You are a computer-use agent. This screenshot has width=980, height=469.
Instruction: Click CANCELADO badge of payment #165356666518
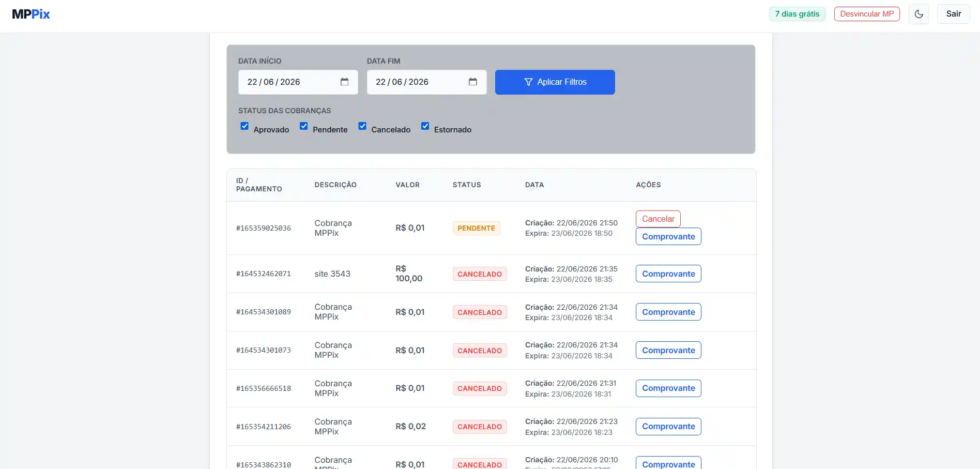480,388
